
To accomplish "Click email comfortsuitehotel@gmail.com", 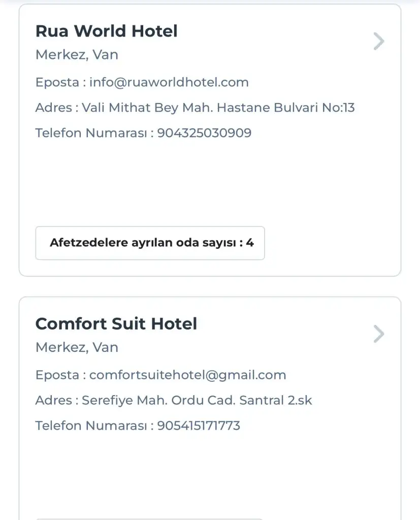I will pos(187,375).
